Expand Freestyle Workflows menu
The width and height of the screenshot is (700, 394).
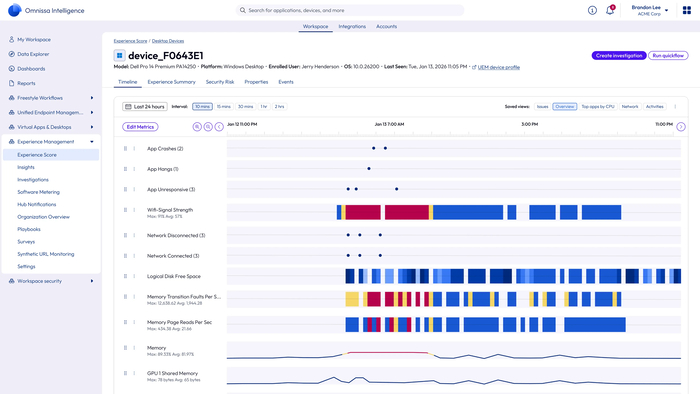[92, 98]
